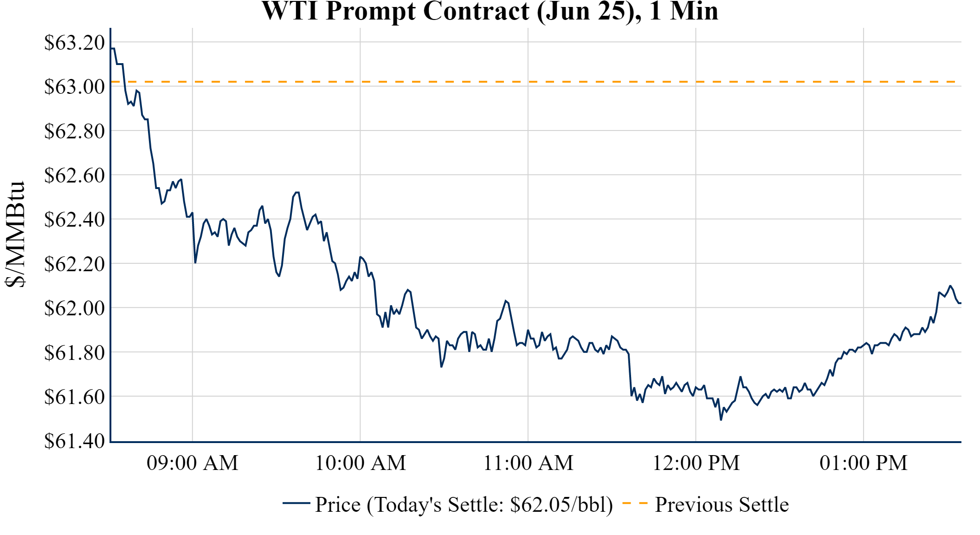This screenshot has width=980, height=535.
Task: Click the $61.40 y-axis tick label
Action: coord(75,441)
